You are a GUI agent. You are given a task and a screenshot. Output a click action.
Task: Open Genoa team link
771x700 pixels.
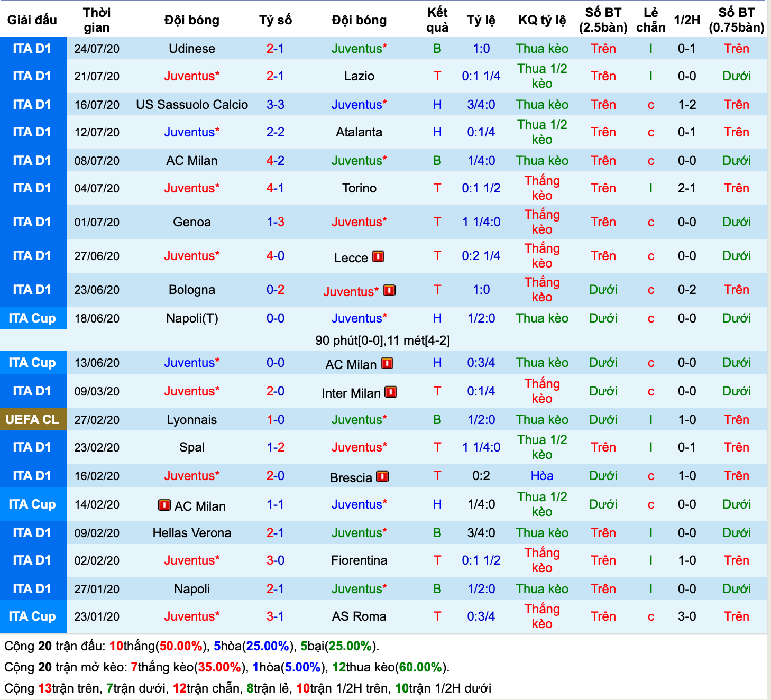(x=192, y=222)
